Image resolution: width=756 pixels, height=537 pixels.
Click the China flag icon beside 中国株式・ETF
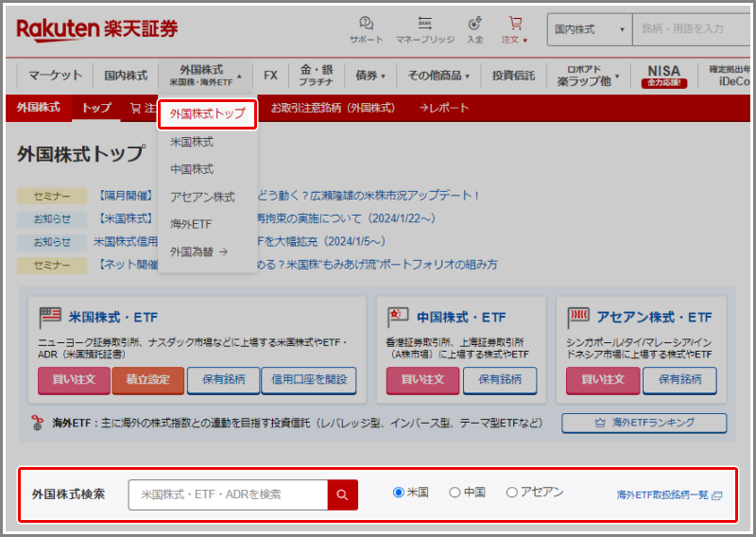398,318
